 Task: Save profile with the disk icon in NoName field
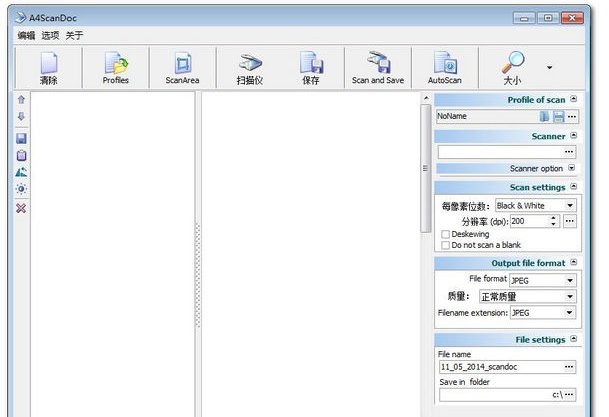pos(559,116)
